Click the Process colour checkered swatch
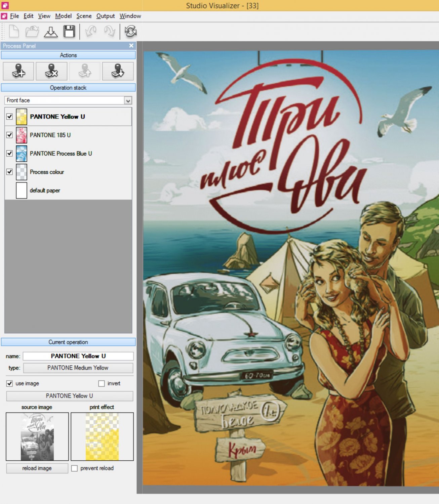This screenshot has height=504, width=439. point(22,172)
